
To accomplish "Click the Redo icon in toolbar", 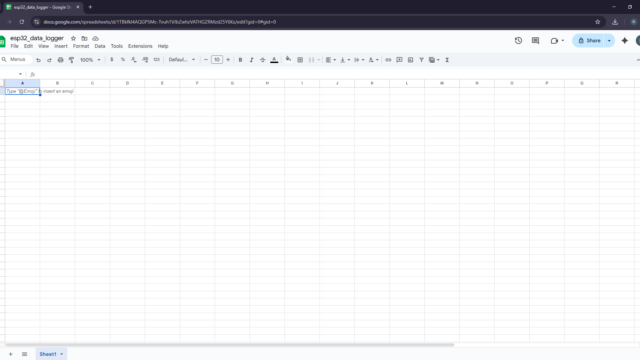I will [x=49, y=60].
